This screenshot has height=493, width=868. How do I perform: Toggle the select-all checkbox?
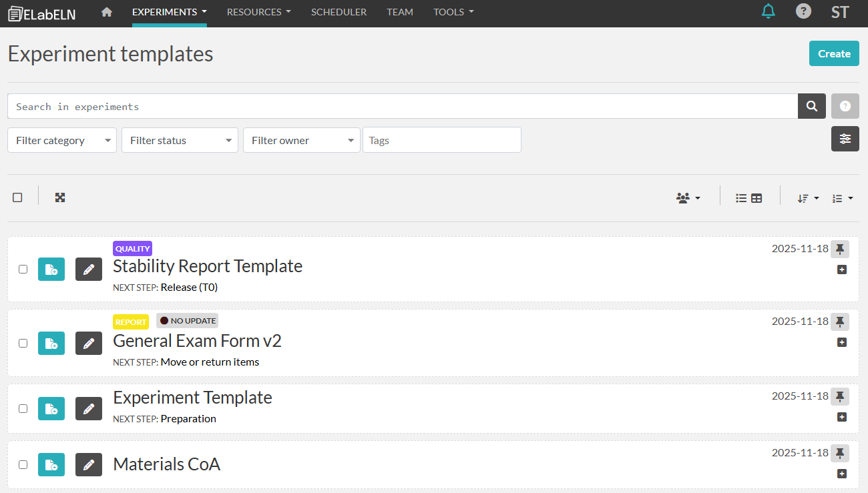(x=18, y=197)
